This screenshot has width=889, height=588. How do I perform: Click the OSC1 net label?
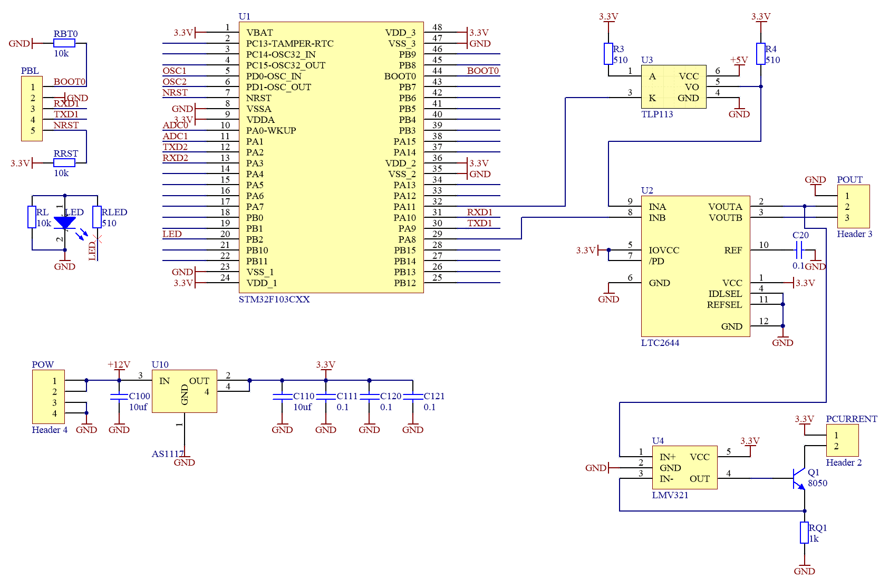pyautogui.click(x=175, y=71)
